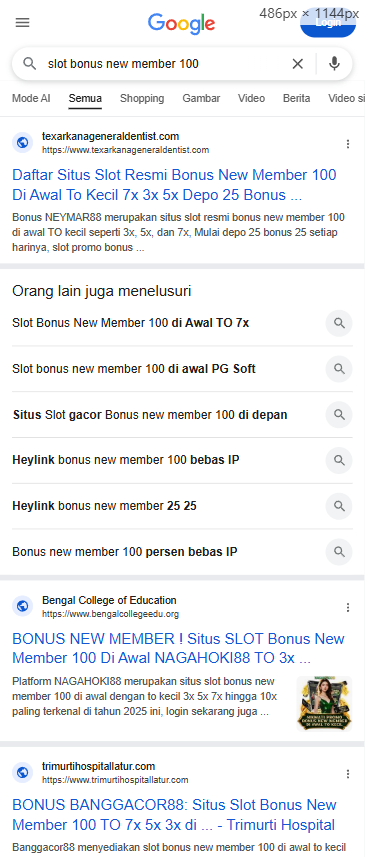The width and height of the screenshot is (365, 857).
Task: Open NAGAHOKI88 result thumbnail image
Action: (x=325, y=704)
